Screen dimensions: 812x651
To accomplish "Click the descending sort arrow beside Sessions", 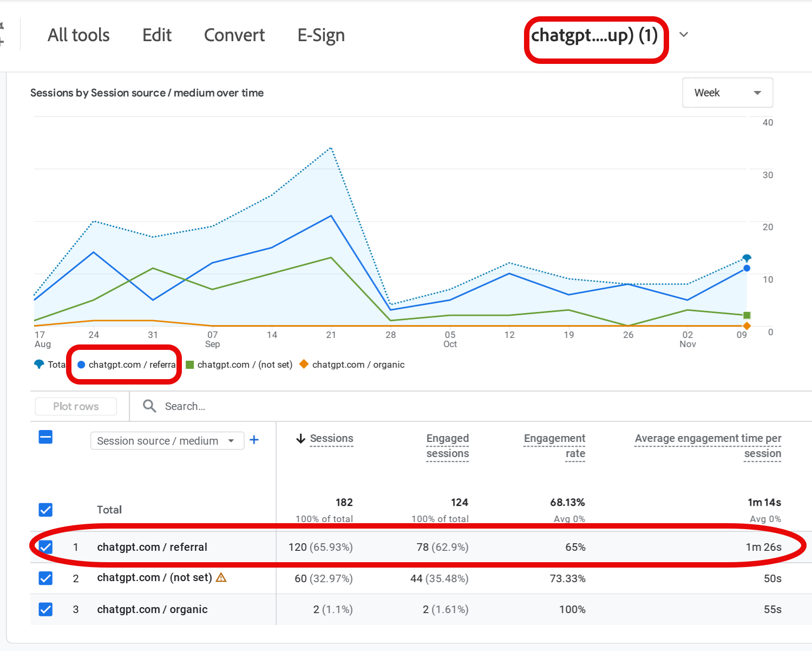I will point(301,439).
